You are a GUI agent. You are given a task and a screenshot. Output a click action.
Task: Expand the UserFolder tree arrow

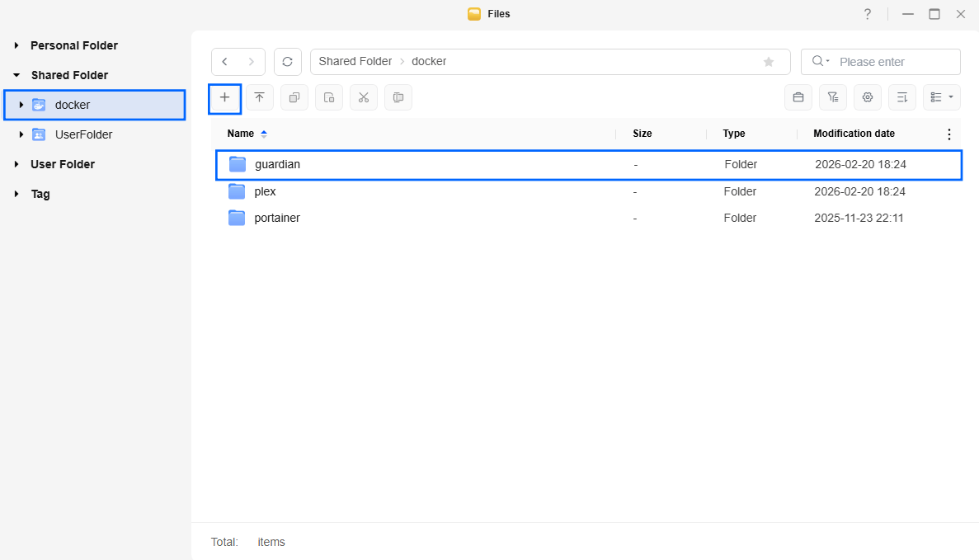[21, 134]
